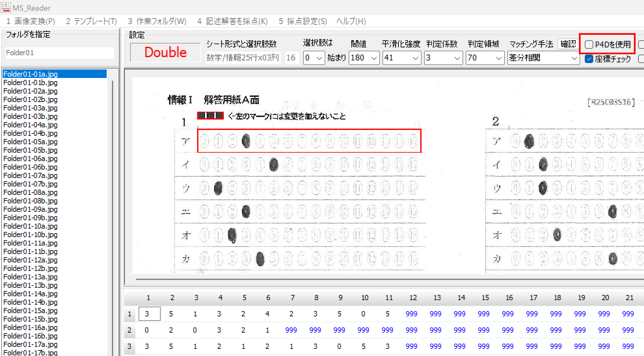644x356 pixels.
Task: Click the red Double button
Action: (165, 52)
